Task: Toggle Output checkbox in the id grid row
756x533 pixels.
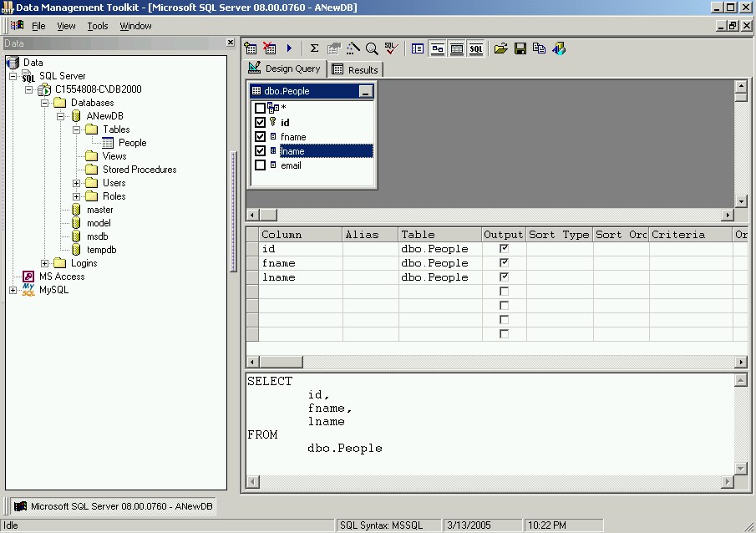Action: pos(504,248)
